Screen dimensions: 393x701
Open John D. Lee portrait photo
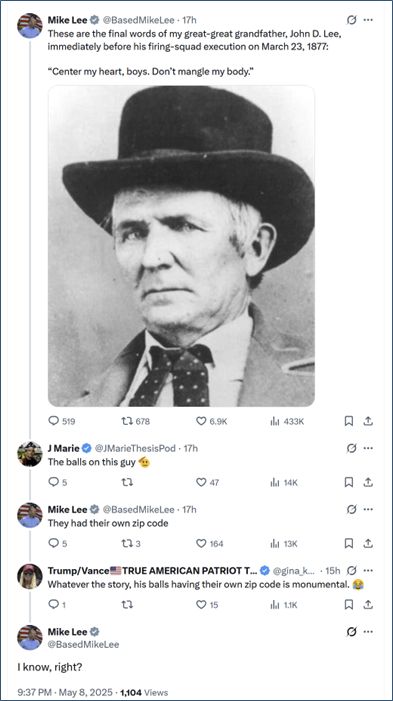click(x=181, y=246)
